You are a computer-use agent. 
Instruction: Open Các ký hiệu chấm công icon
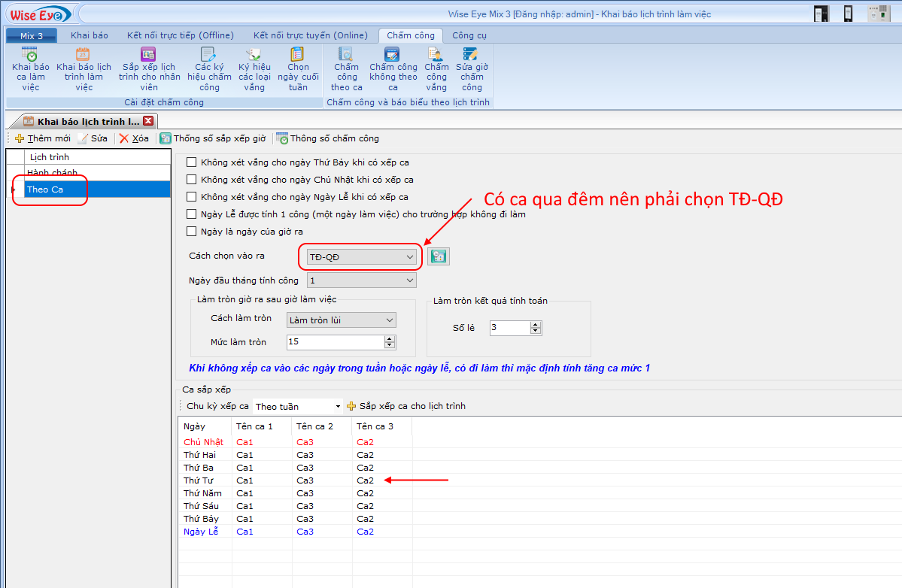click(x=209, y=55)
